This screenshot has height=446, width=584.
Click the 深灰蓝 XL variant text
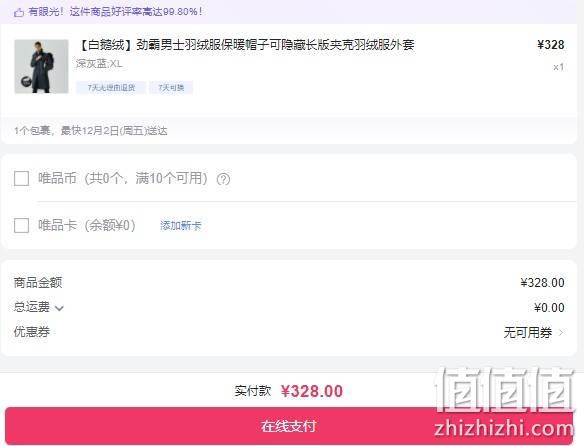[x=99, y=64]
